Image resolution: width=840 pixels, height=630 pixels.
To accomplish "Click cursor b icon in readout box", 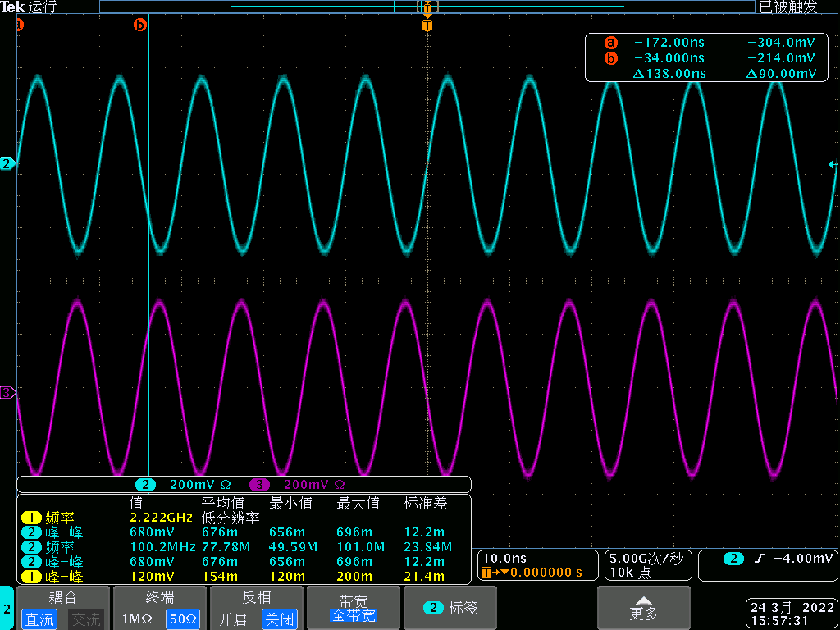I will 610,58.
